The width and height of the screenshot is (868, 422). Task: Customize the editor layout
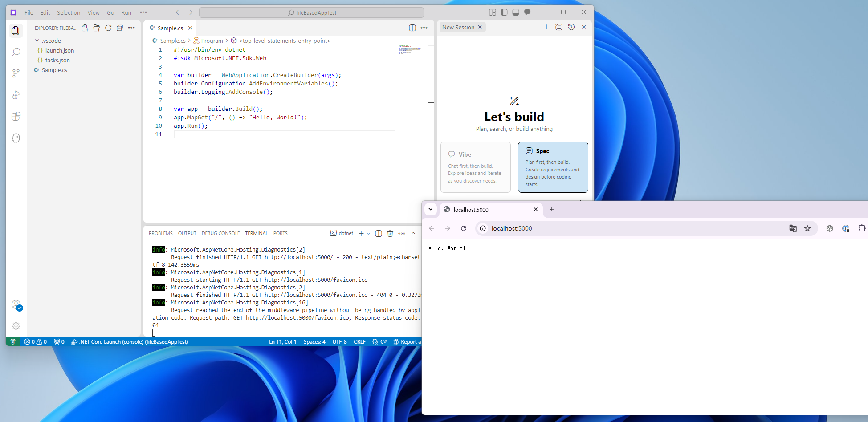(x=493, y=12)
